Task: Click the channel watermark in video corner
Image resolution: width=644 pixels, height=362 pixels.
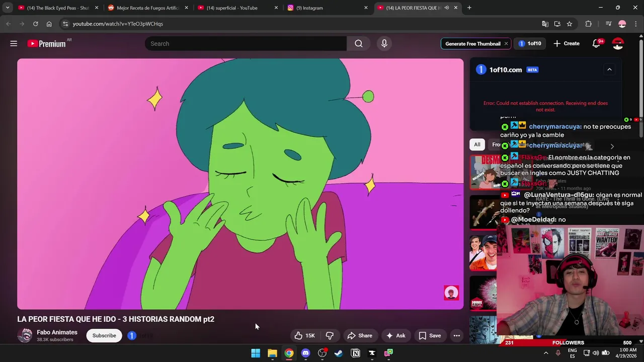Action: [451, 293]
